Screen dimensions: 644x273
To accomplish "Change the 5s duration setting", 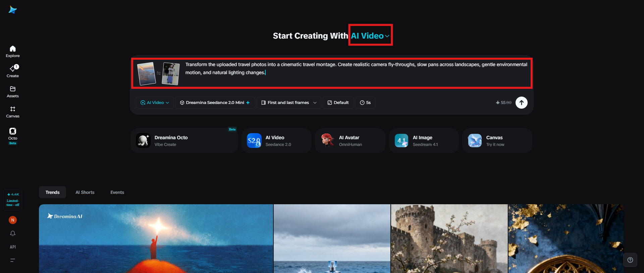I will pos(365,103).
